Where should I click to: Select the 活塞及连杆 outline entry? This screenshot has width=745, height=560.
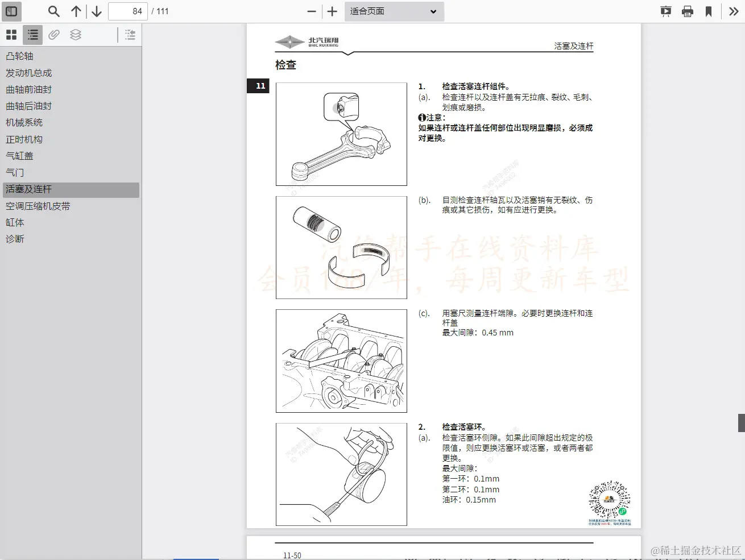27,189
